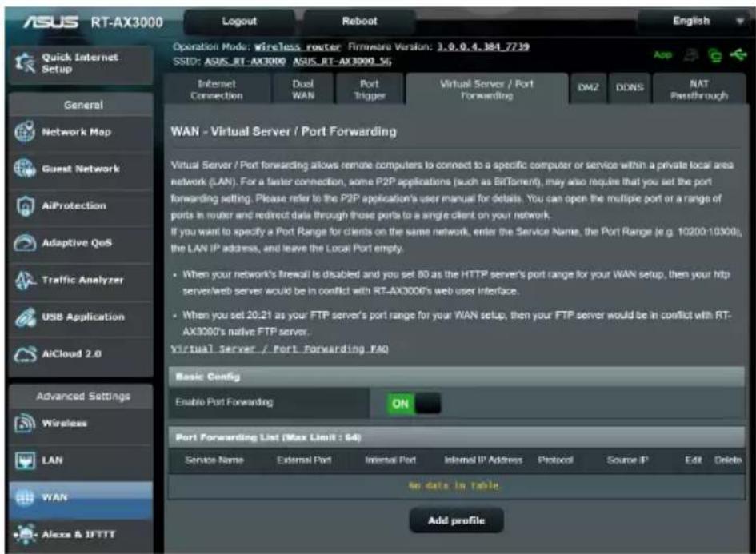This screenshot has height=554, width=756.
Task: Click the AiCloud 2.0 cloud icon
Action: point(25,354)
